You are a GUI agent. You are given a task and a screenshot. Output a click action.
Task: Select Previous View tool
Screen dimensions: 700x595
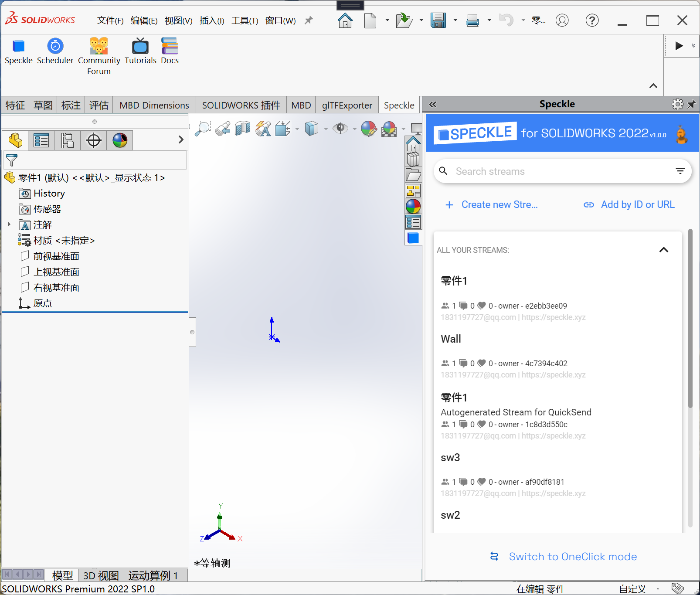pos(223,129)
